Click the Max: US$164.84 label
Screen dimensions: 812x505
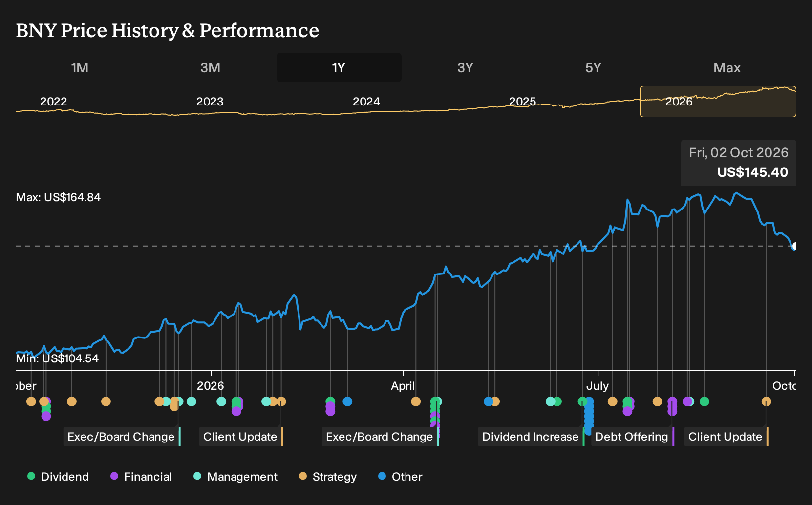pos(58,197)
